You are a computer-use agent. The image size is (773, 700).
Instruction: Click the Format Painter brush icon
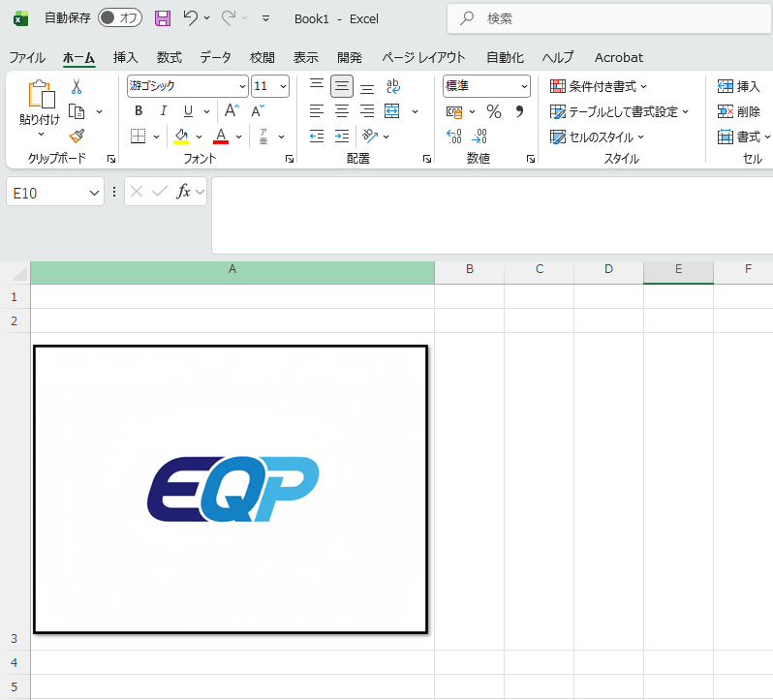pos(77,137)
